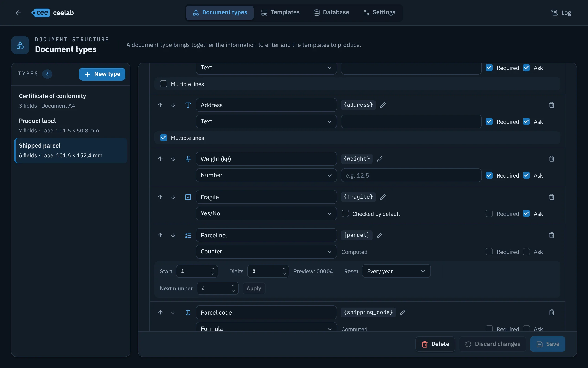Open the Text type dropdown for Address
588x368 pixels.
pyautogui.click(x=266, y=121)
